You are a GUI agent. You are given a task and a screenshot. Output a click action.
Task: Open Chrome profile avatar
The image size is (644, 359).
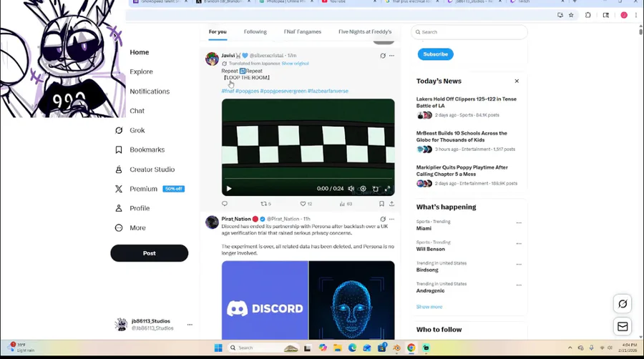(624, 15)
